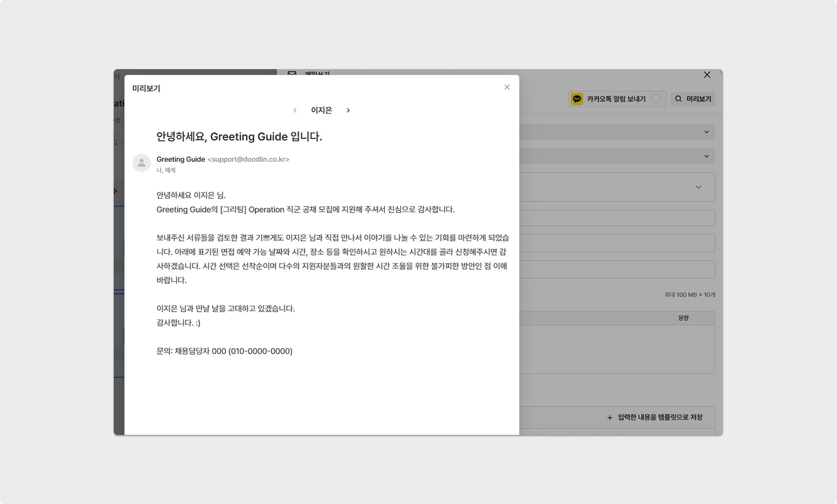The image size is (837, 504).
Task: Enable 카카오톡 알림 보내기 checkbox
Action: tap(656, 99)
